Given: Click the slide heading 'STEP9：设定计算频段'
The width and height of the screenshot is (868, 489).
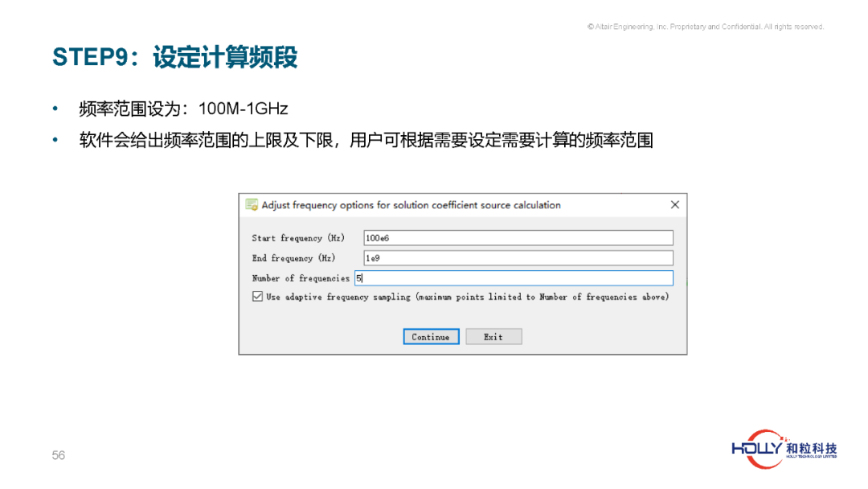Looking at the screenshot, I should pyautogui.click(x=175, y=58).
